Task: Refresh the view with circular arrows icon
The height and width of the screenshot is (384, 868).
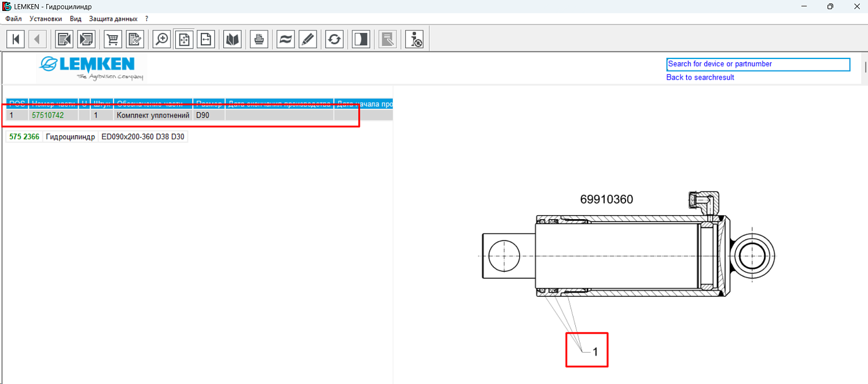Action: 334,39
